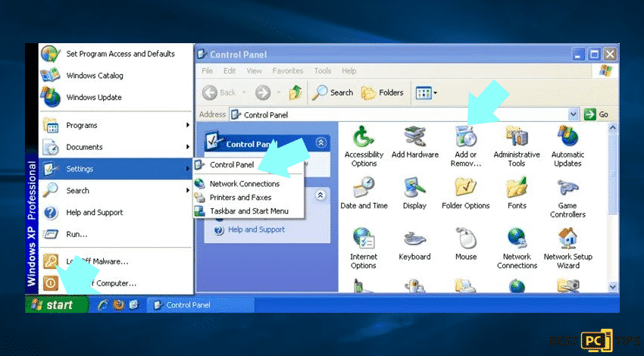Screen dimensions: 644x356
Task: Collapse the See Also side pane section
Action: (320, 195)
